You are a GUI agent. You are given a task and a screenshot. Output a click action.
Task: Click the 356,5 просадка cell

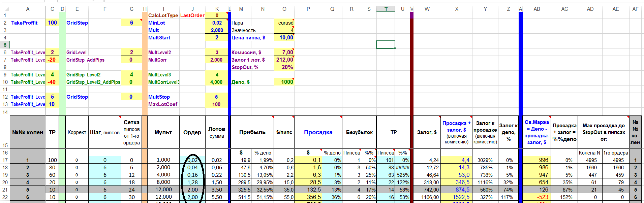(308, 197)
